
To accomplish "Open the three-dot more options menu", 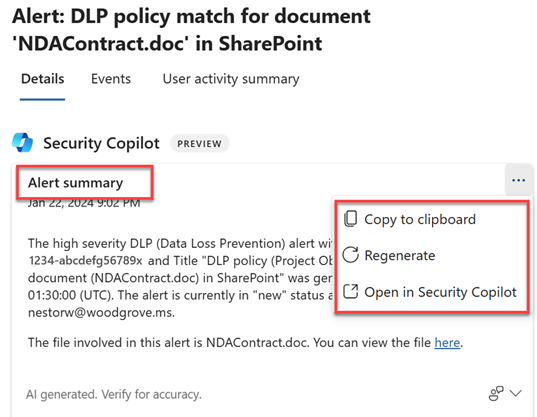I will tap(518, 180).
